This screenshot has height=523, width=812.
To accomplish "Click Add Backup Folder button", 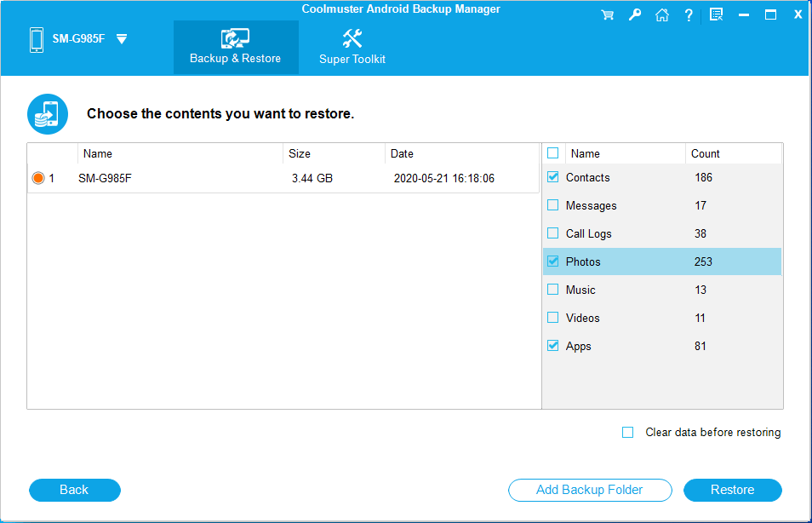I will pos(590,490).
